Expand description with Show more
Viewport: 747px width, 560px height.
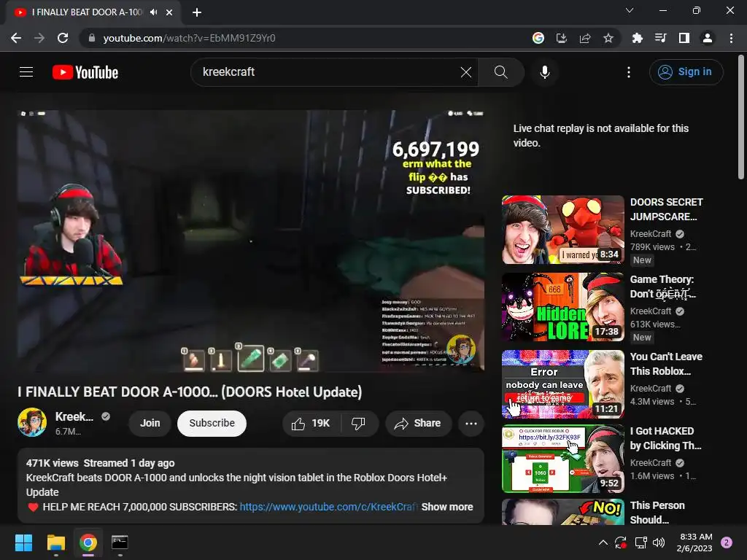point(447,507)
